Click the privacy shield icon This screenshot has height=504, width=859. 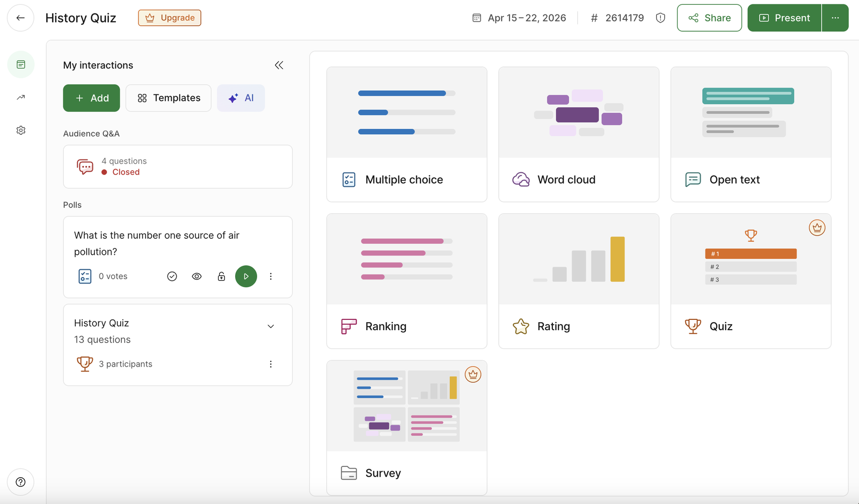[660, 18]
